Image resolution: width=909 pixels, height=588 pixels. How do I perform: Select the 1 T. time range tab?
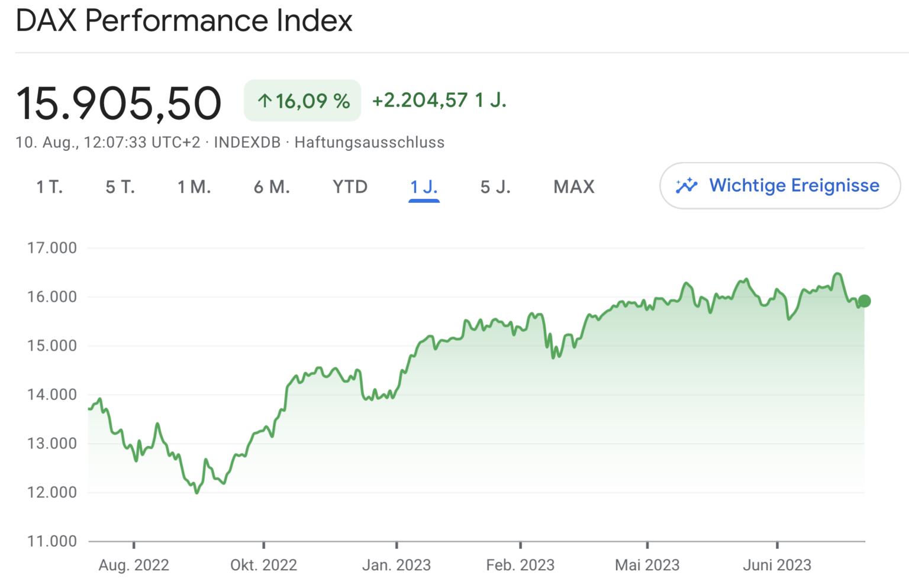pos(50,187)
